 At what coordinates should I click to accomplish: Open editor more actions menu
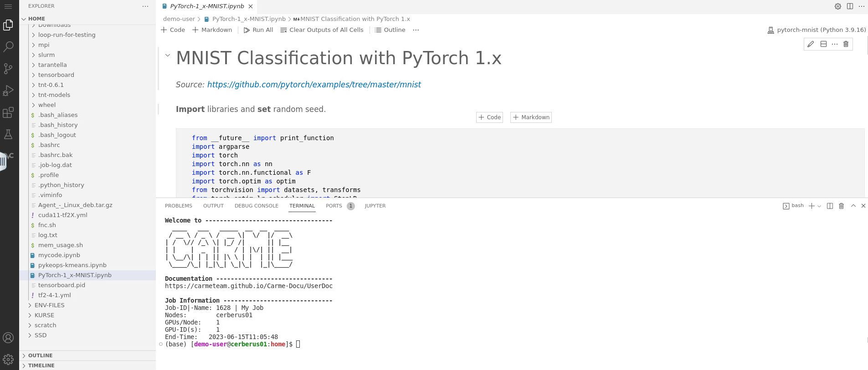click(x=861, y=6)
